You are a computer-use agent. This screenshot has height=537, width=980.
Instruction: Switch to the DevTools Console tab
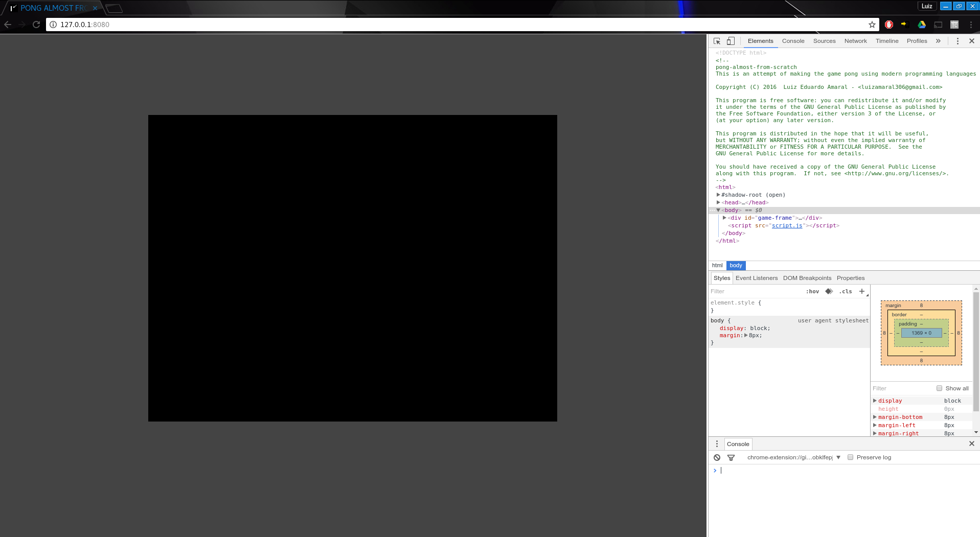coord(793,41)
